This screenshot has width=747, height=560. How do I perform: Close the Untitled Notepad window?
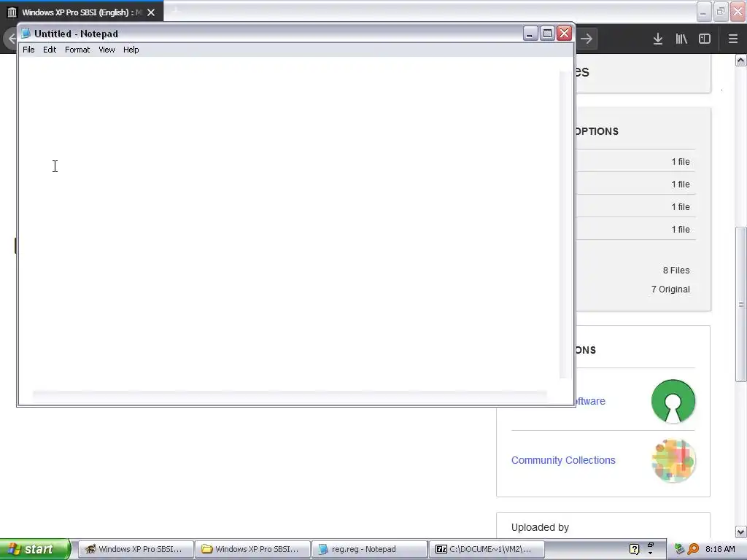pyautogui.click(x=565, y=34)
